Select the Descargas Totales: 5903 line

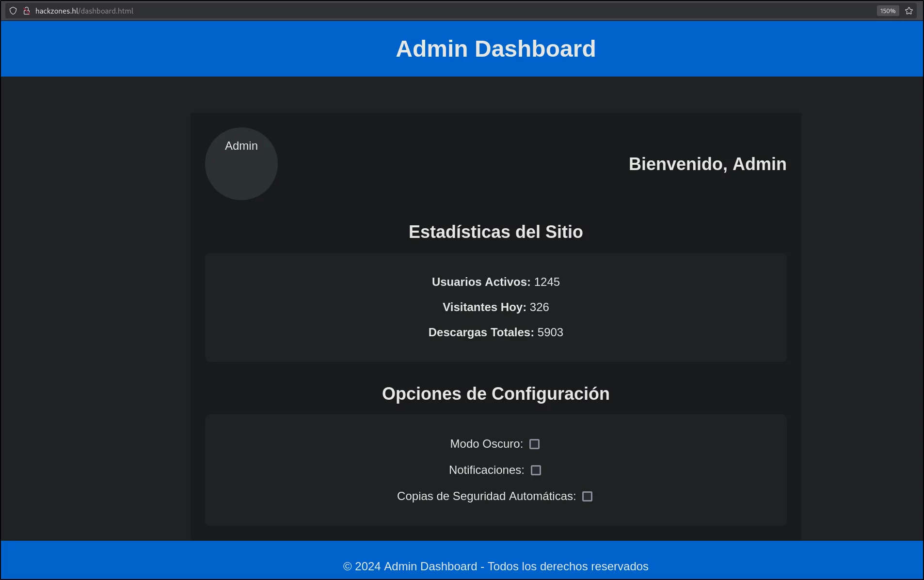click(495, 332)
